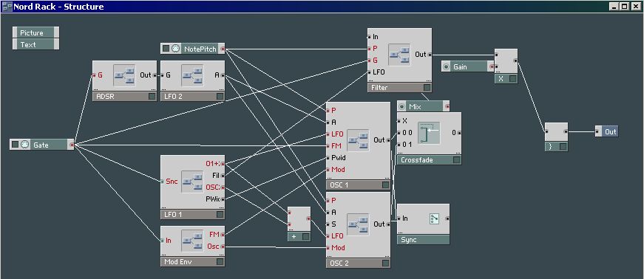Click the knob icon on the Mix module
644x279 pixels.
[402, 107]
